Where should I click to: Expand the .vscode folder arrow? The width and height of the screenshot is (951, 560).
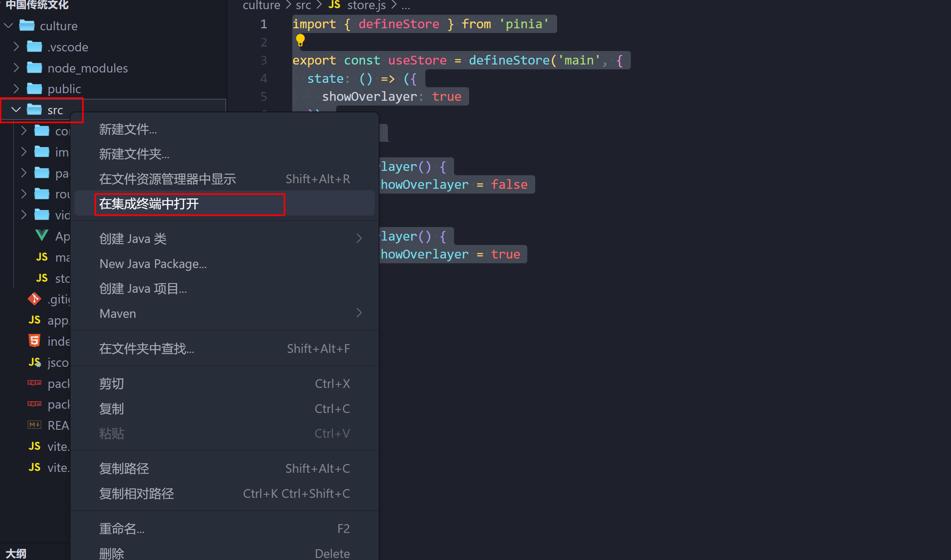click(x=16, y=47)
